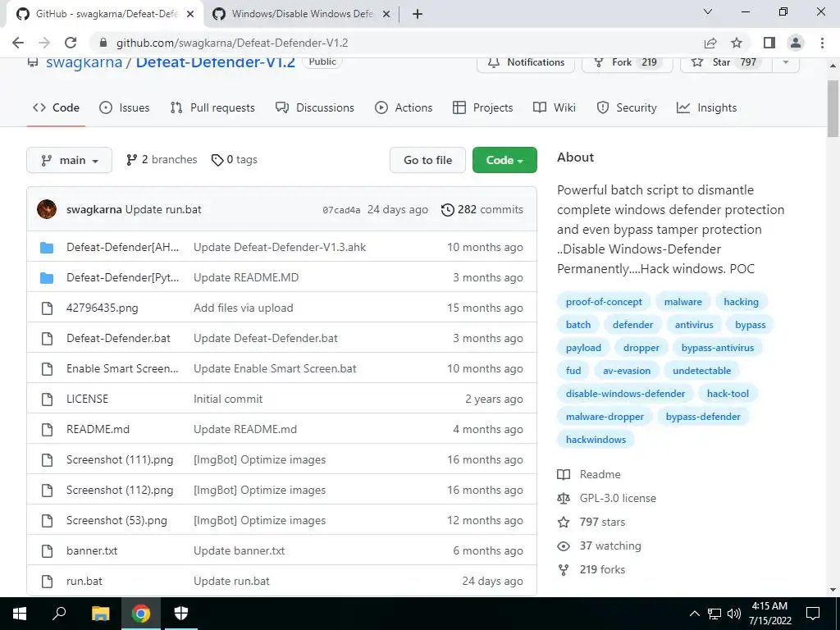Open the README.md file

pyautogui.click(x=98, y=429)
